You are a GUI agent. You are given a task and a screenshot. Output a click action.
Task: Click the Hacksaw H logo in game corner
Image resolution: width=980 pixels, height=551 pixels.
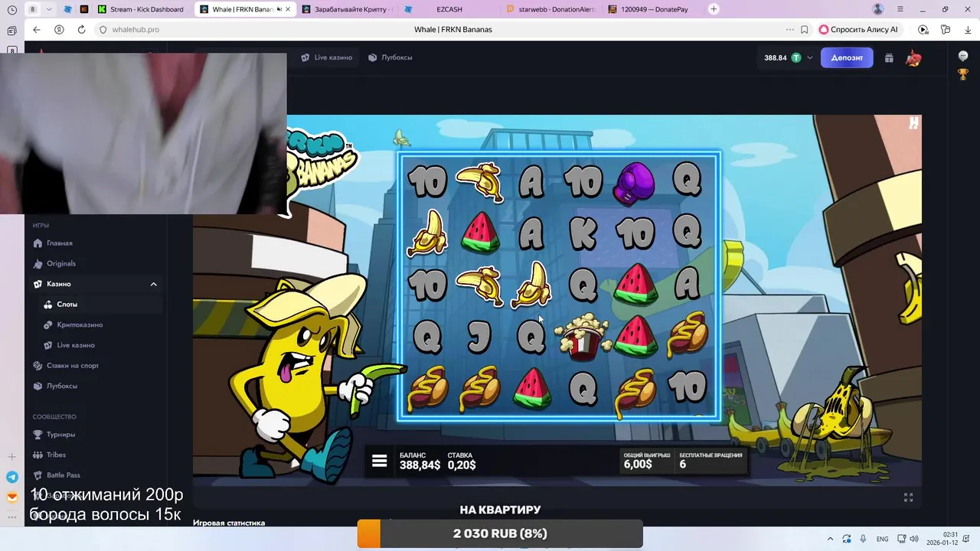pyautogui.click(x=913, y=123)
